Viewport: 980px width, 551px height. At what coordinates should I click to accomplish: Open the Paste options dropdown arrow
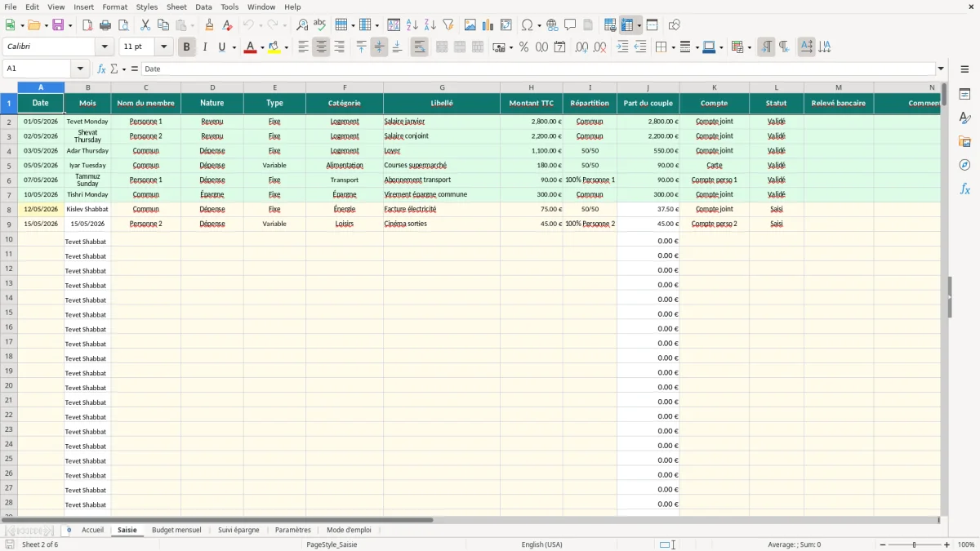193,25
